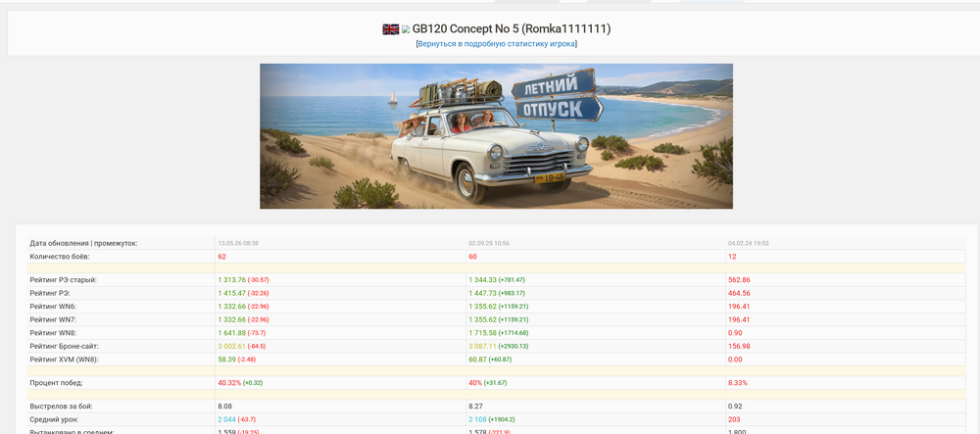Select value '562.86'
Screen dimensions: 980x434
pos(739,280)
